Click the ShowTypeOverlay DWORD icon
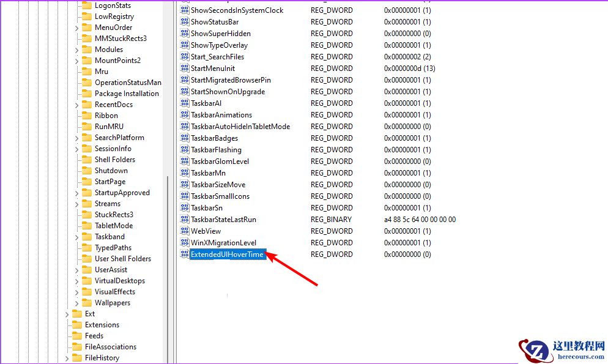Screen dimensions: 608x364 (185, 45)
